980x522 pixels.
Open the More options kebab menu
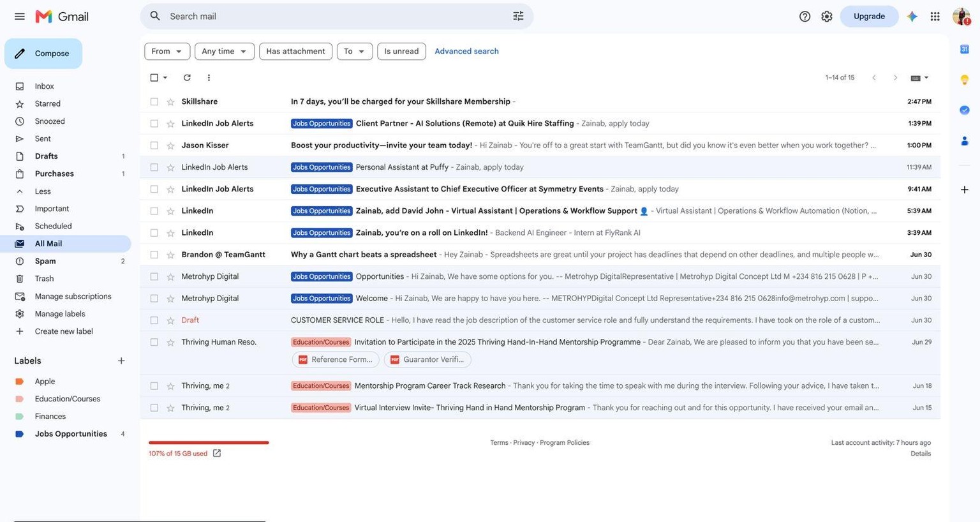coord(209,77)
